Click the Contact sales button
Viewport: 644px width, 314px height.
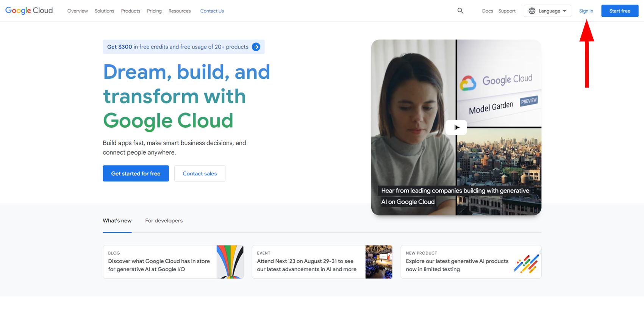pos(200,173)
